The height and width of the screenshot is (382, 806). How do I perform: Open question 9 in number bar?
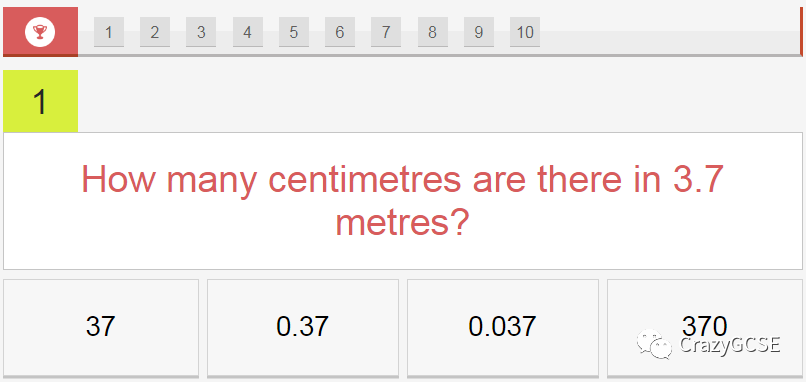pyautogui.click(x=479, y=32)
